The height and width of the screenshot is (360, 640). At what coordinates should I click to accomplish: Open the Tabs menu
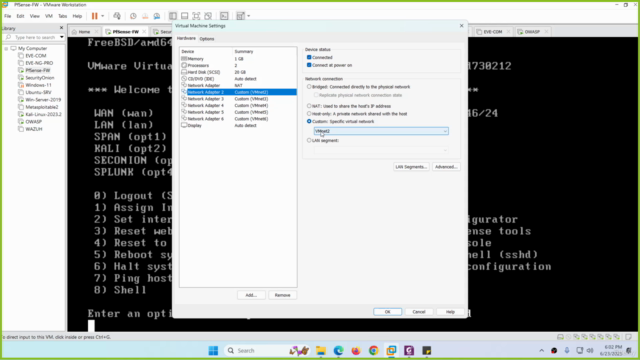(x=62, y=16)
